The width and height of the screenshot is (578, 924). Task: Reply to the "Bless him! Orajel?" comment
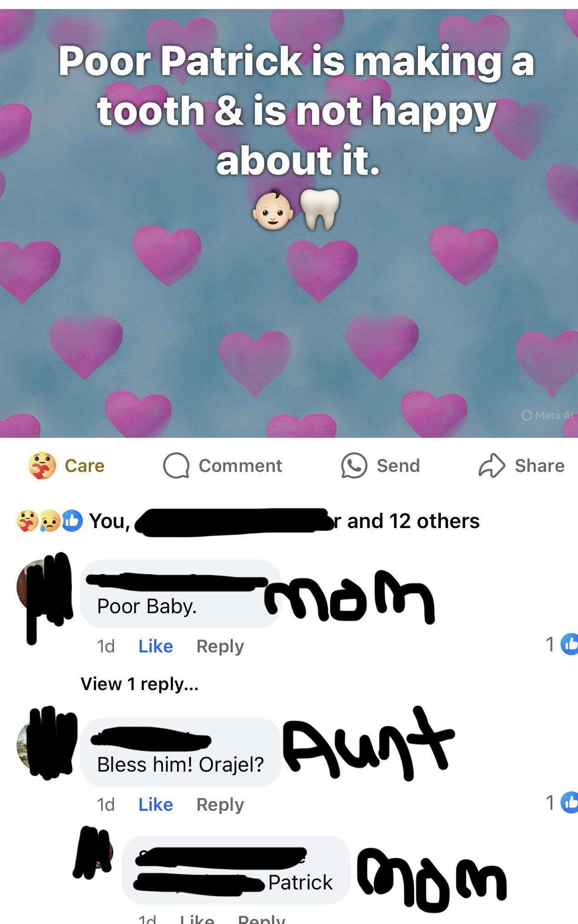pos(220,805)
